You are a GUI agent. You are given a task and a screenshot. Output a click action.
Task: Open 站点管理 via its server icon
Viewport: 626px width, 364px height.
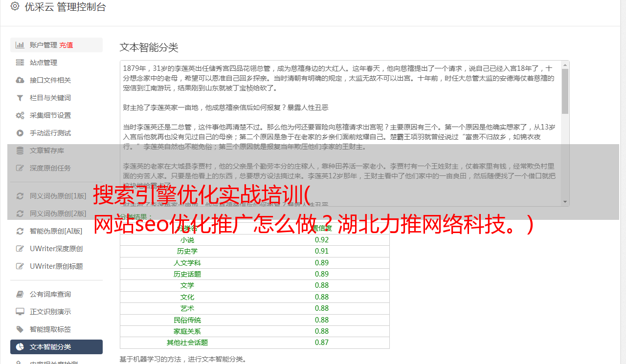tap(20, 63)
